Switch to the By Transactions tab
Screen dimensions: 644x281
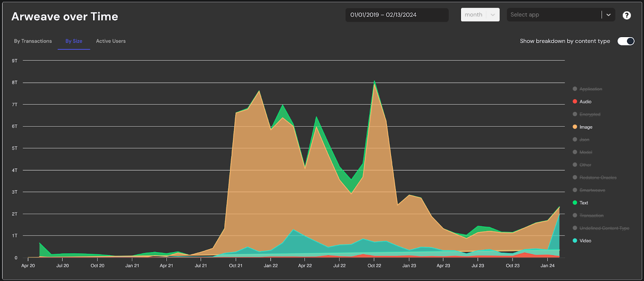(x=33, y=41)
